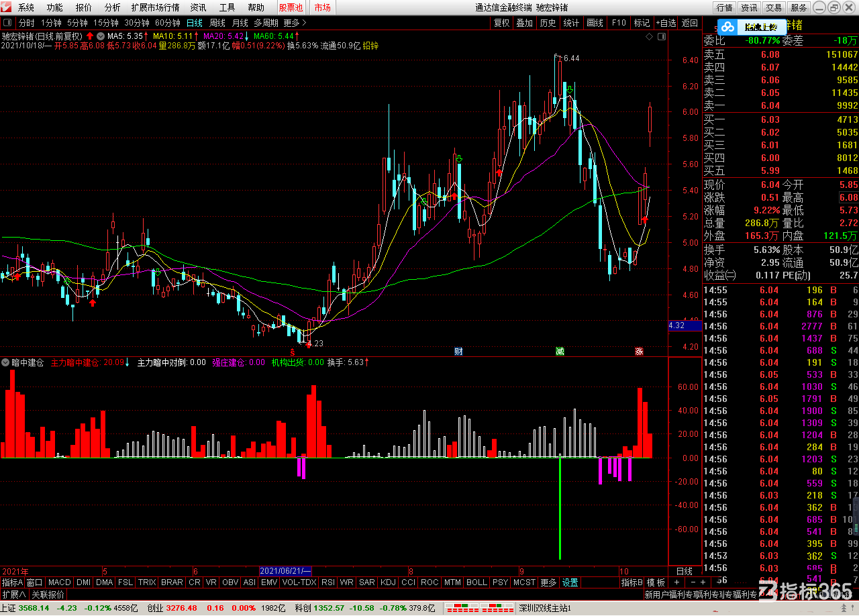
Task: Open the 分析 menu
Action: tap(113, 7)
